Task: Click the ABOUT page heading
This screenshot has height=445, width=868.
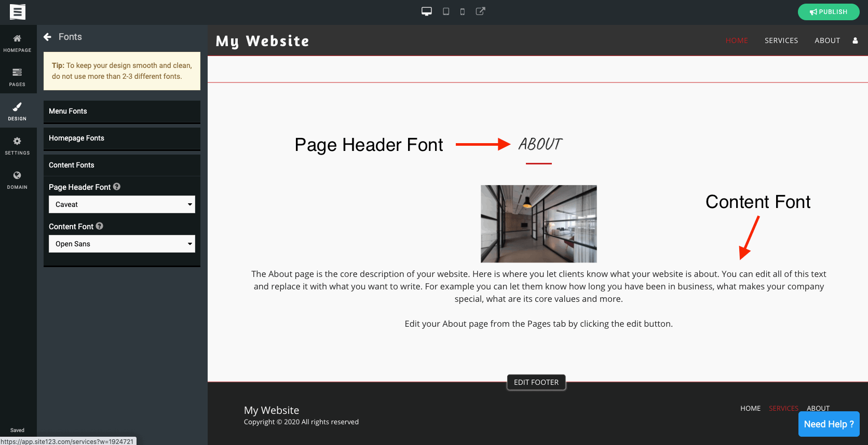Action: 540,144
